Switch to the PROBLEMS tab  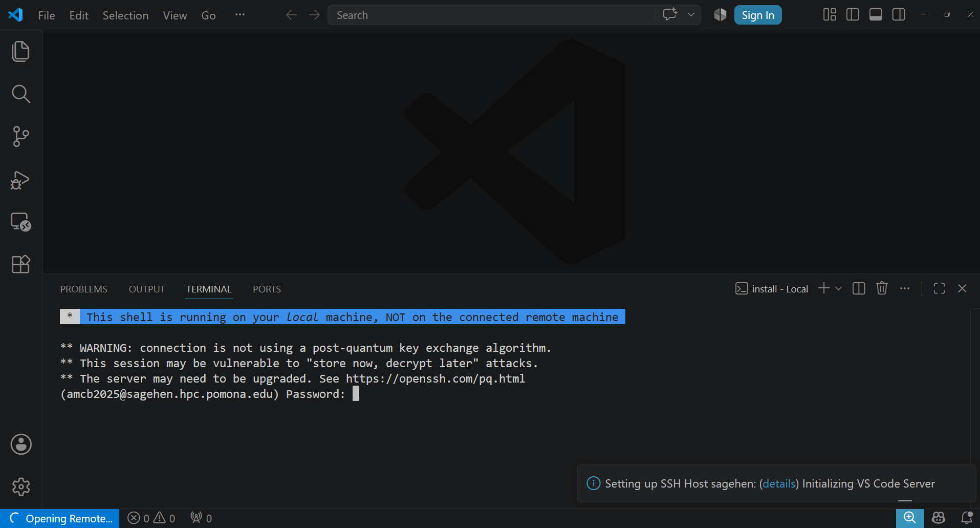point(84,289)
